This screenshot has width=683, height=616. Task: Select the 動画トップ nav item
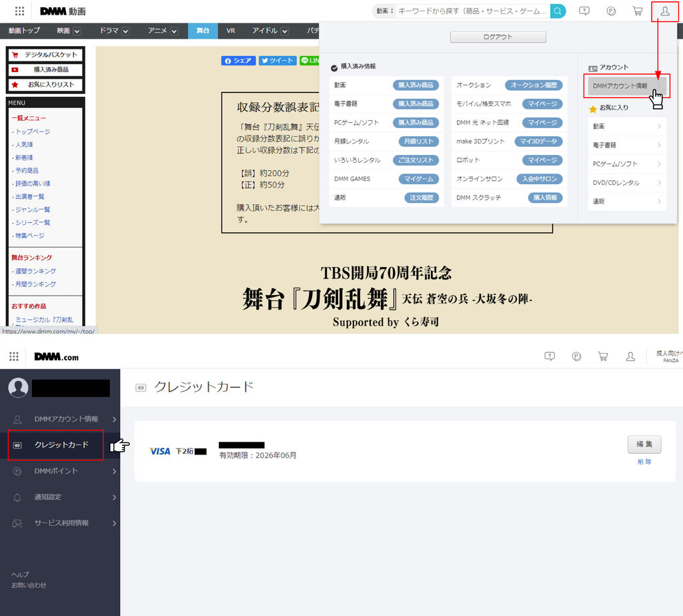coord(25,31)
